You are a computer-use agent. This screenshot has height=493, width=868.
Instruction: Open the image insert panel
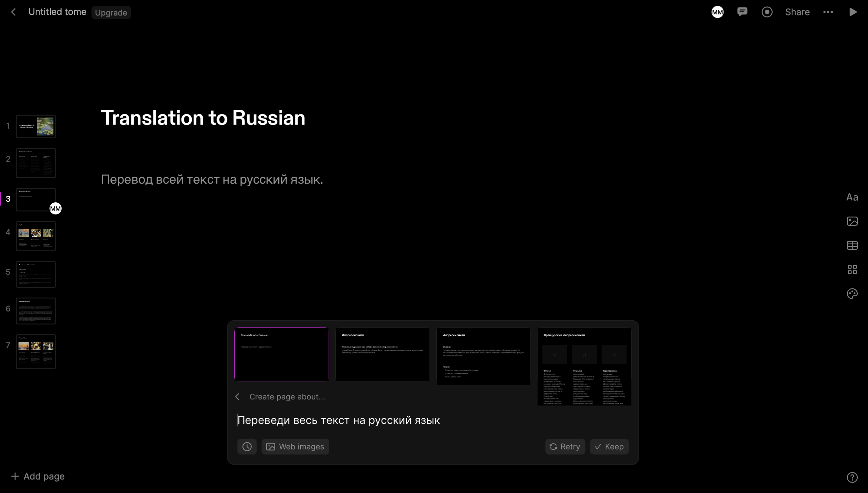(x=853, y=221)
